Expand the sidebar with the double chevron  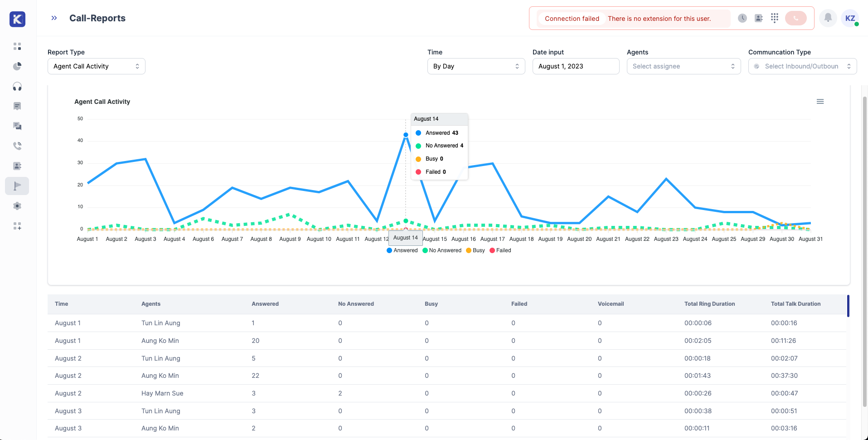[54, 18]
